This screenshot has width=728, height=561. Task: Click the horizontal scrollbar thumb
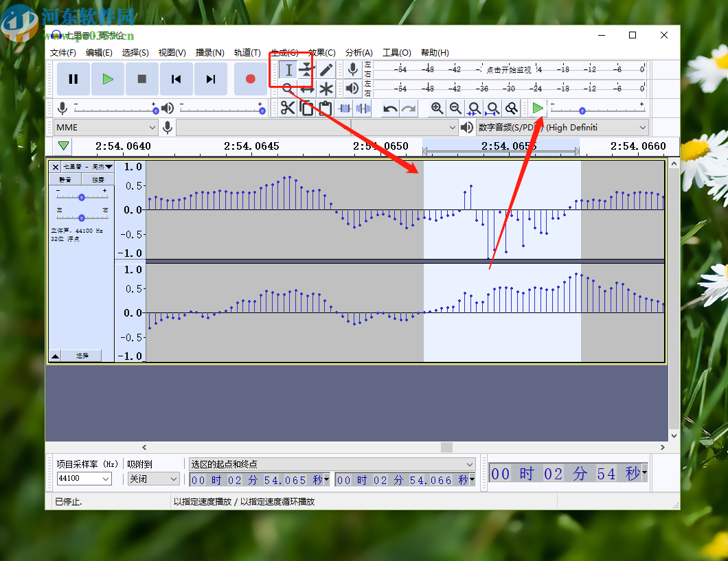tap(446, 447)
